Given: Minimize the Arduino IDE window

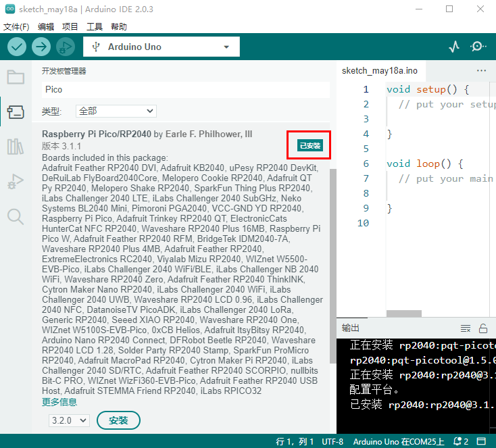Looking at the screenshot, I should [419, 9].
